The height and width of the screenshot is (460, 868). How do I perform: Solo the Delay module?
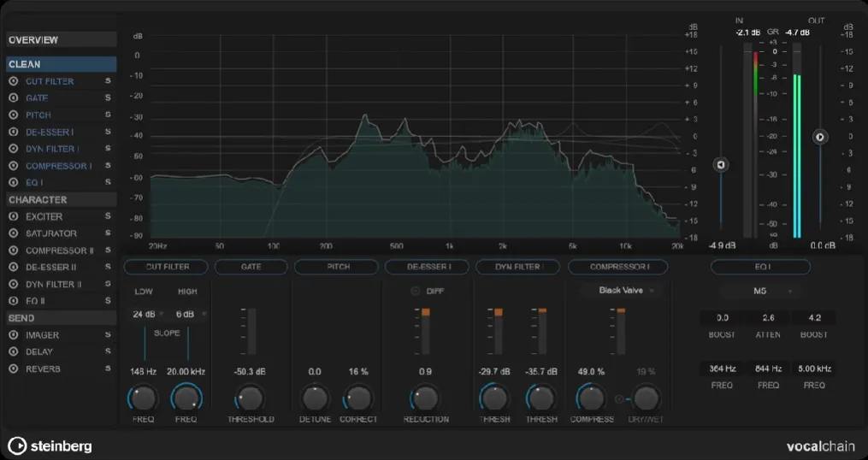[108, 351]
